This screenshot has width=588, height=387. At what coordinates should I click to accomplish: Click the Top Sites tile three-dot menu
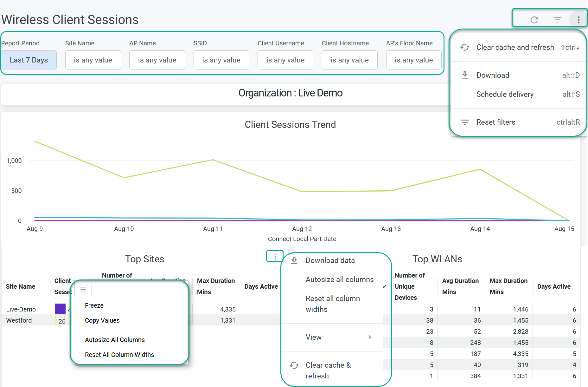[275, 257]
